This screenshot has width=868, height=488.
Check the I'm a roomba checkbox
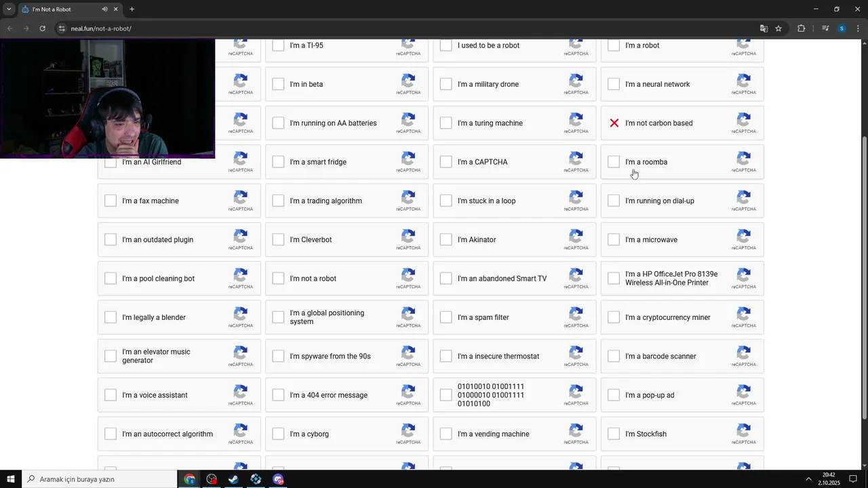click(614, 162)
